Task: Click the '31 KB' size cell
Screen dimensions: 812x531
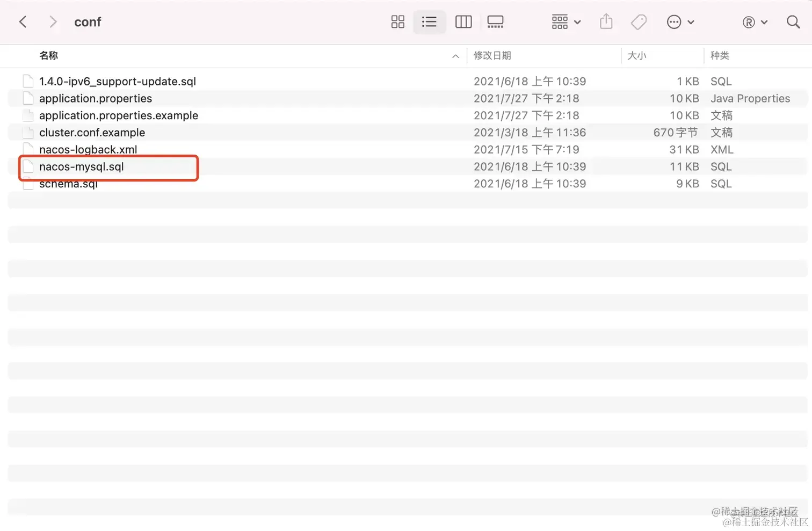Action: (684, 149)
